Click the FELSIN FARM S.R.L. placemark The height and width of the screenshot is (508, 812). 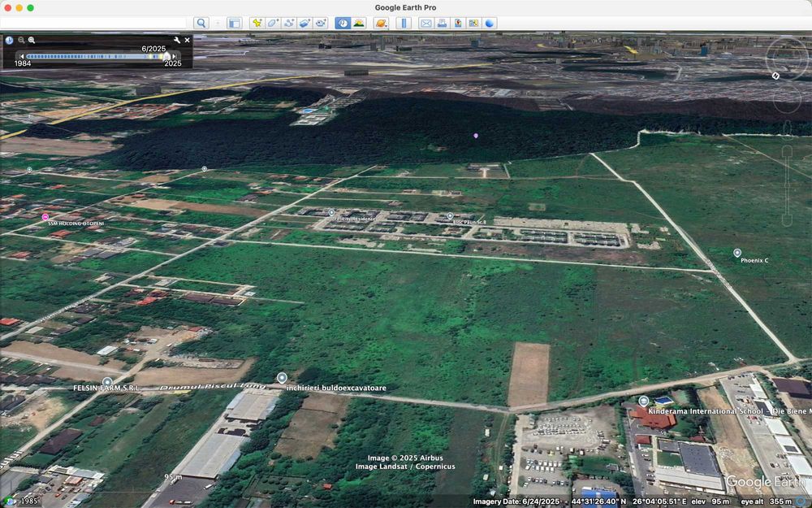[x=107, y=382]
